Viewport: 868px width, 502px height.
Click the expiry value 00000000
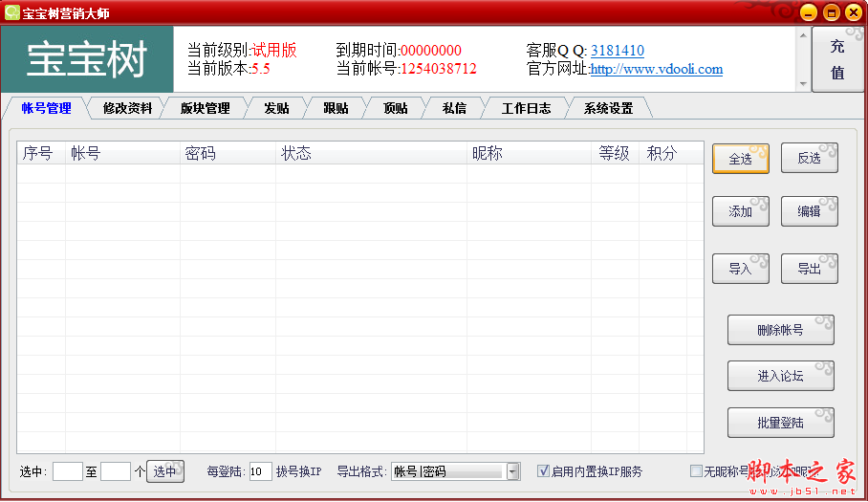(431, 51)
